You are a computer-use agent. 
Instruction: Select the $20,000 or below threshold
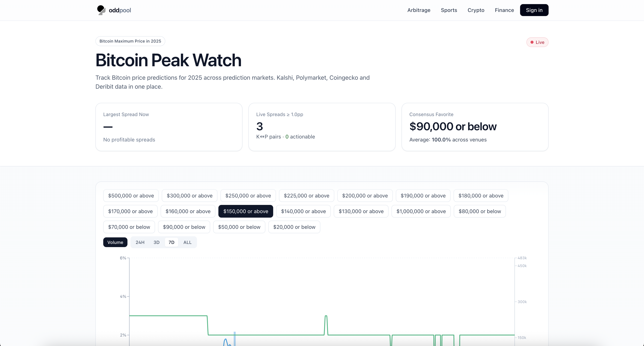pos(294,227)
